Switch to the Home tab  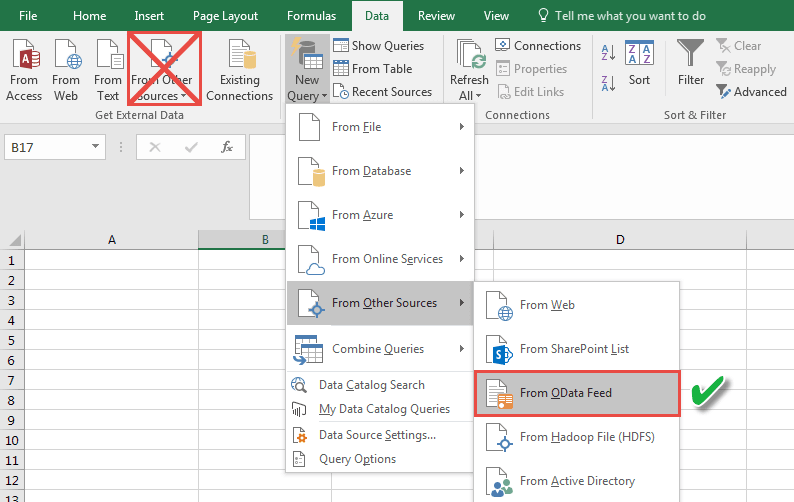90,16
